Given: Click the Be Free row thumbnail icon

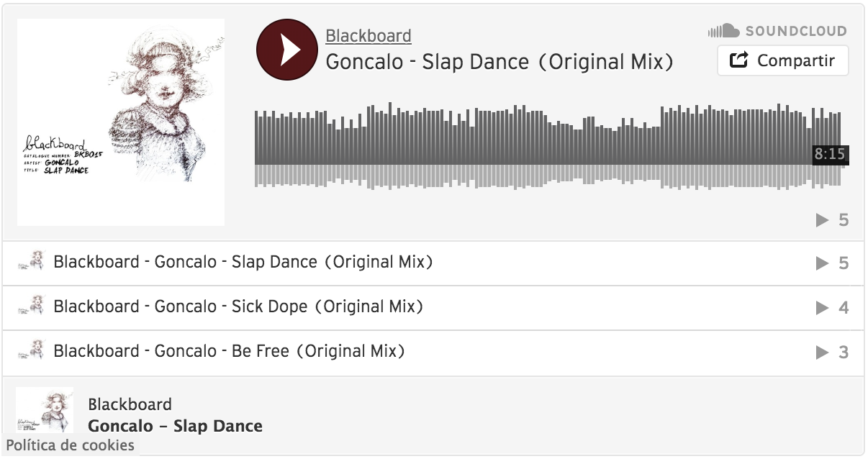Looking at the screenshot, I should pyautogui.click(x=31, y=351).
